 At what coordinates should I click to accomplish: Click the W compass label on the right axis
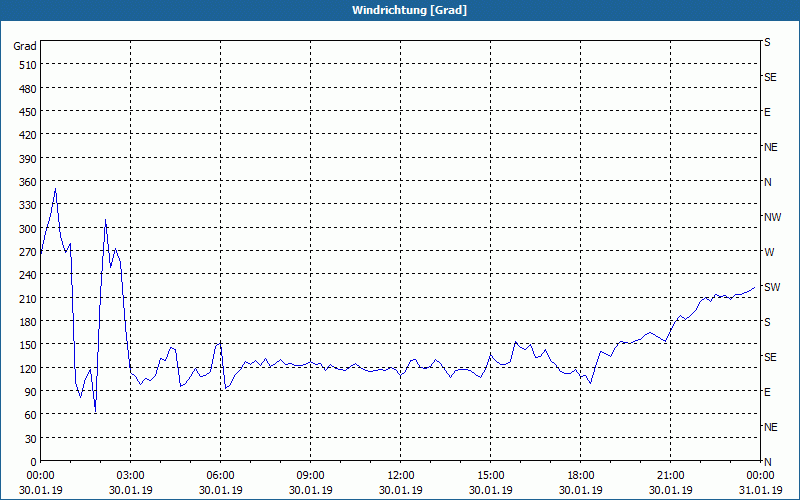click(769, 253)
